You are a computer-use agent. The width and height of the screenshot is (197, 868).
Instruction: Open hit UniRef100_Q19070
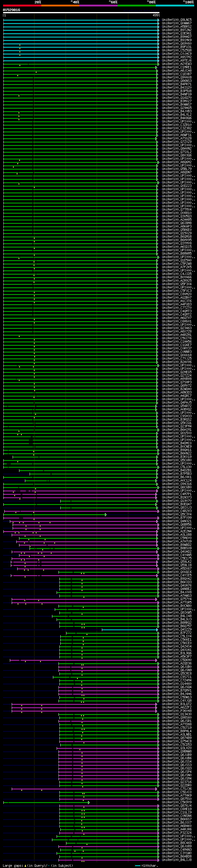pyautogui.click(x=177, y=501)
